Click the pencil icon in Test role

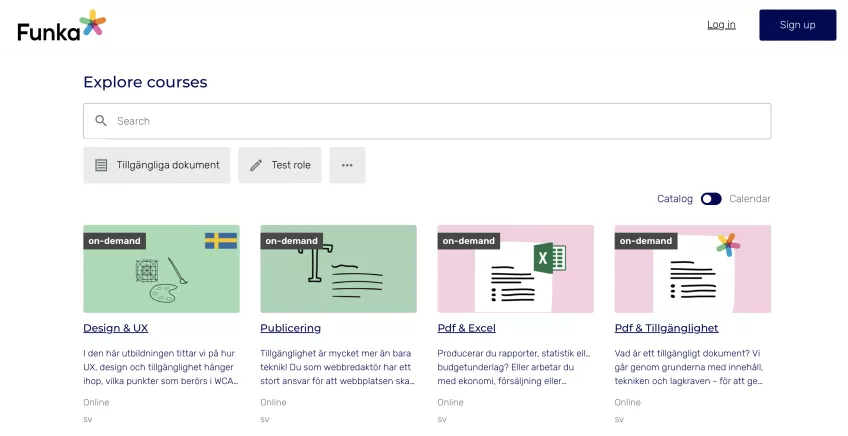click(x=256, y=165)
